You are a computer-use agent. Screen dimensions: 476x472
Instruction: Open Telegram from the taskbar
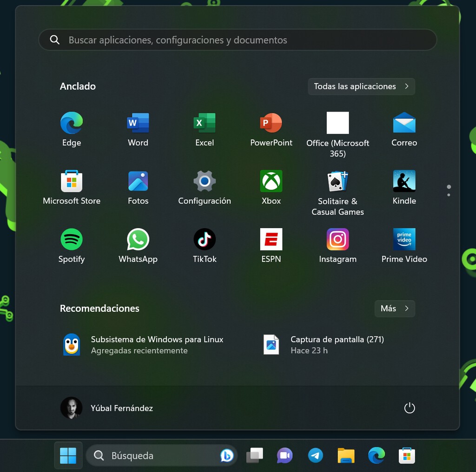(x=316, y=456)
